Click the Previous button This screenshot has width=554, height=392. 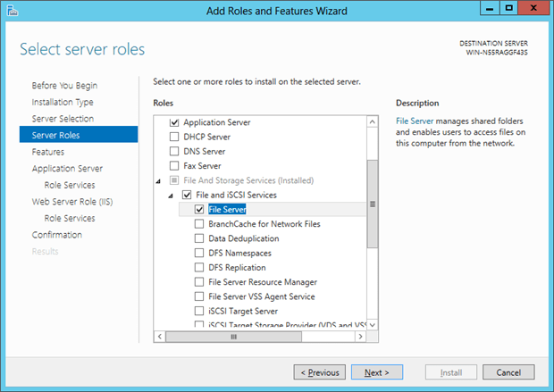319,372
